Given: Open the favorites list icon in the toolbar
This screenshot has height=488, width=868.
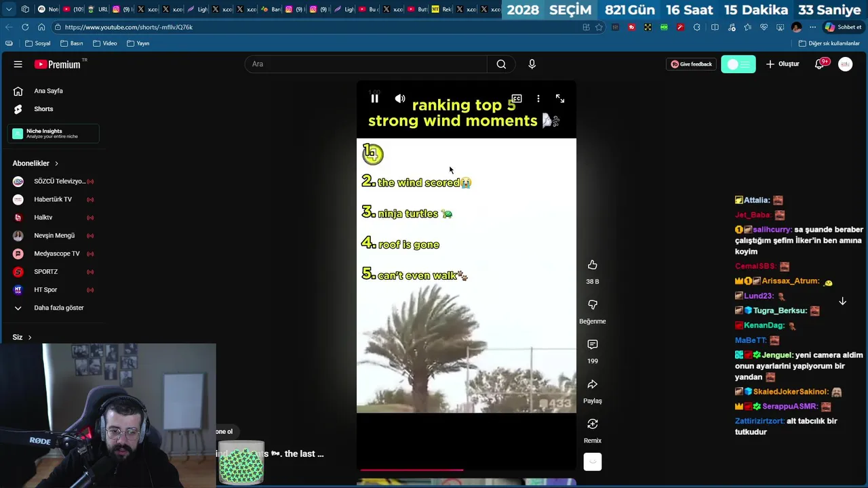Looking at the screenshot, I should pyautogui.click(x=747, y=27).
